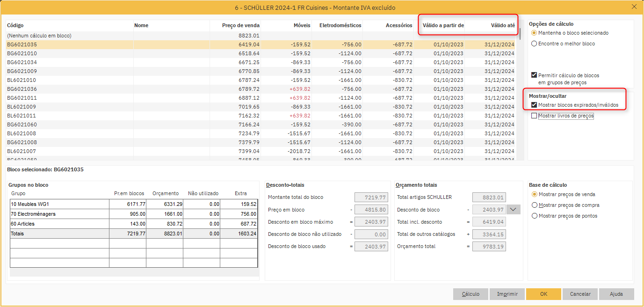Image resolution: width=644 pixels, height=307 pixels.
Task: Select 'Mostrar preços de compra' option
Action: 535,205
